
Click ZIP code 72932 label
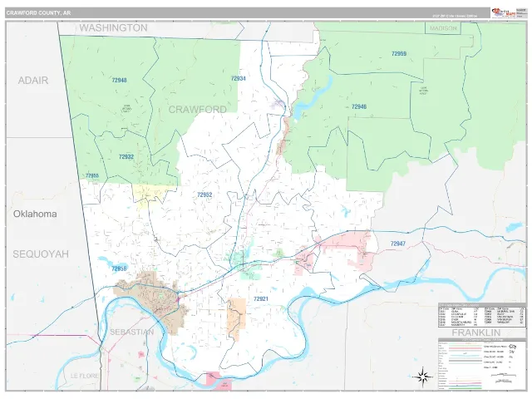(126, 157)
